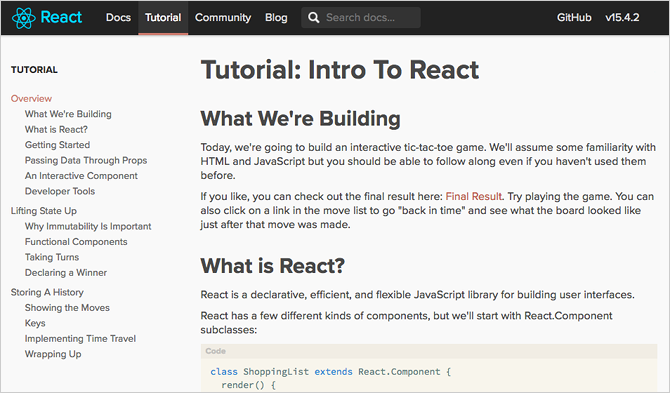
Task: Go to Getting Started in sidebar
Action: click(x=57, y=145)
